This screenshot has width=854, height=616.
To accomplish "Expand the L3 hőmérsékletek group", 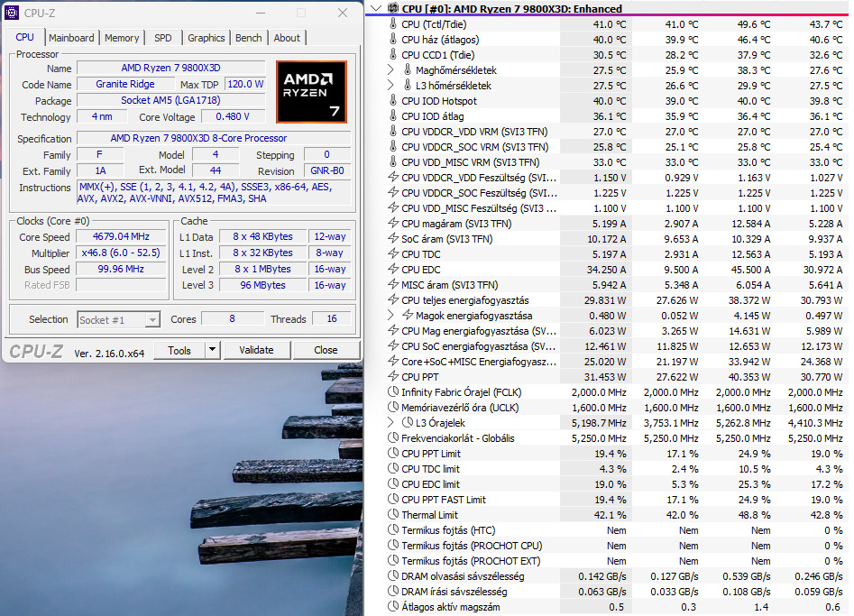I will click(390, 85).
